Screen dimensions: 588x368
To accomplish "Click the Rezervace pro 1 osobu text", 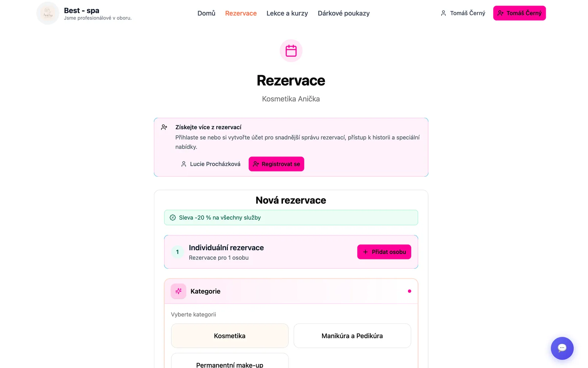I will tap(219, 258).
